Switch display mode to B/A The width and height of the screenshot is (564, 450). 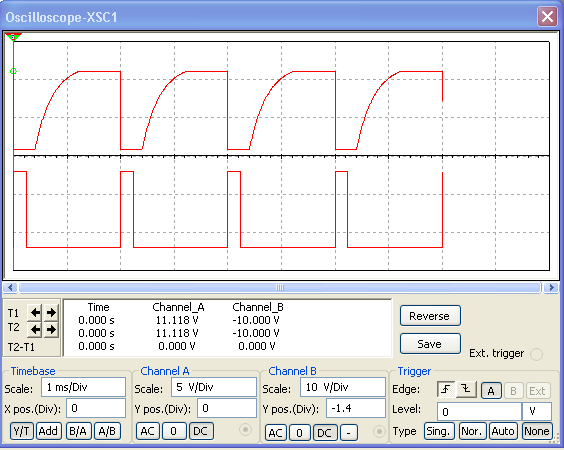(78, 431)
